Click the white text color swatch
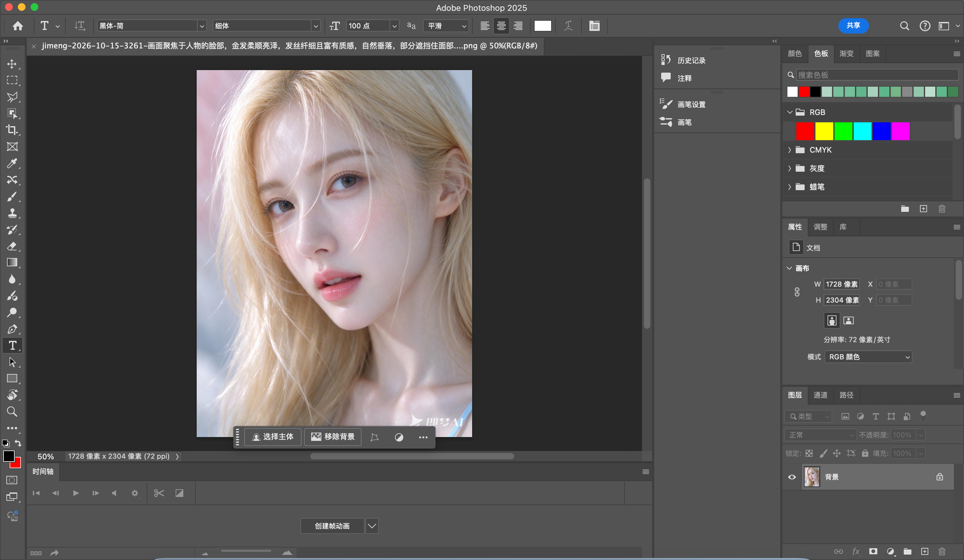Viewport: 964px width, 560px height. (543, 25)
